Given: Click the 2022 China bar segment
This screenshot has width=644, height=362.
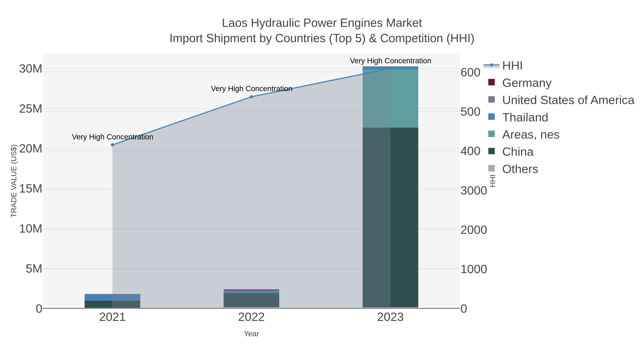Looking at the screenshot, I should 252,300.
